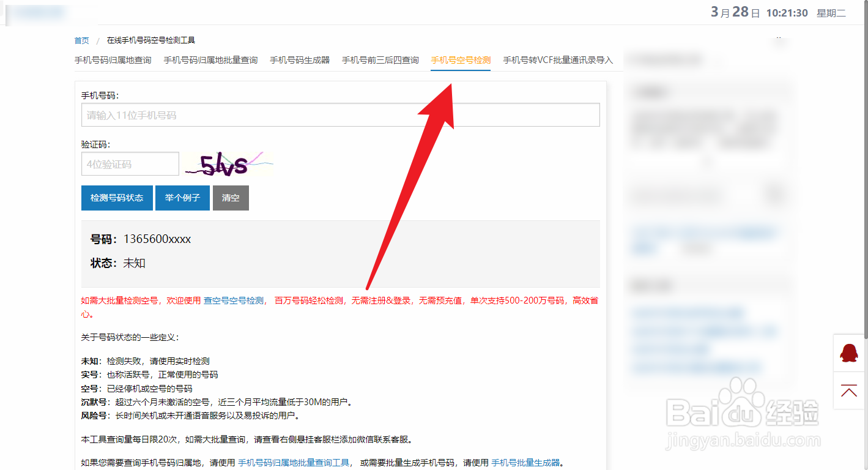868x470 pixels.
Task: Select the number text 1365600xxxx
Action: point(157,239)
